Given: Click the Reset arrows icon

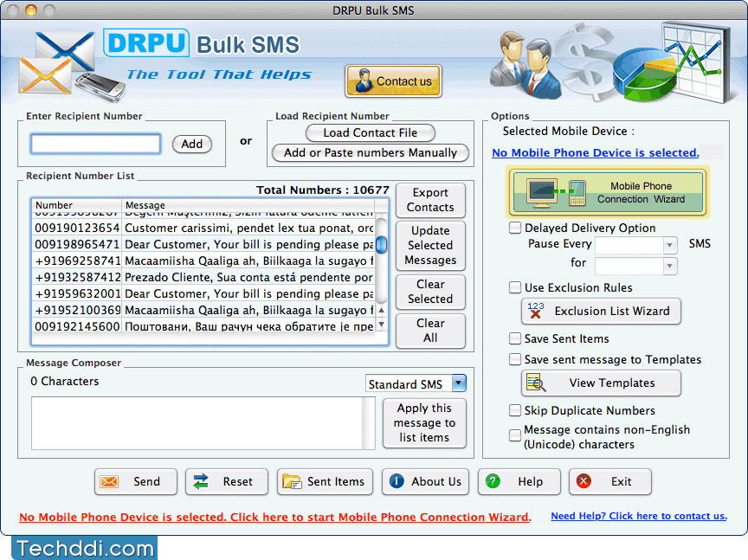Looking at the screenshot, I should click(x=201, y=481).
